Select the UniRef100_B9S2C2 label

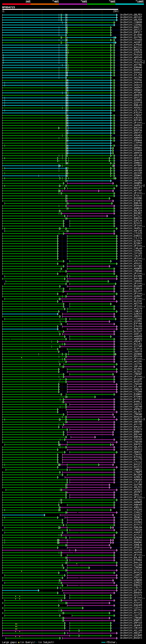pos(131,464)
